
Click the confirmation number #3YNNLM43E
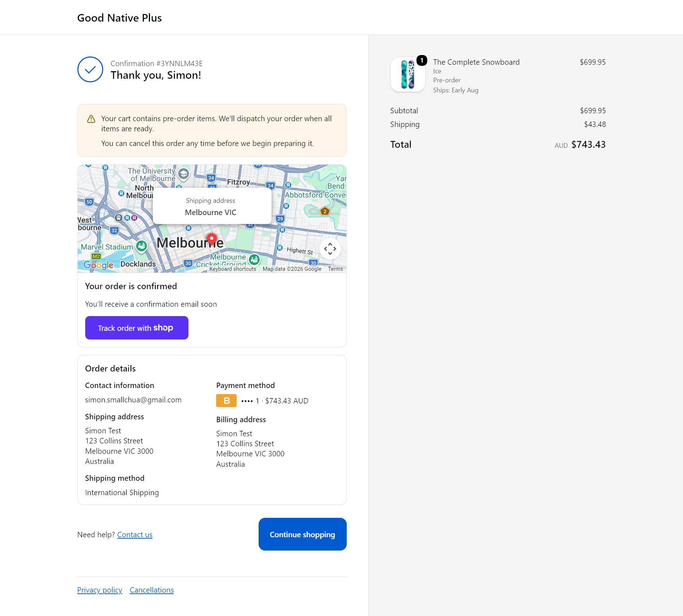click(x=179, y=64)
